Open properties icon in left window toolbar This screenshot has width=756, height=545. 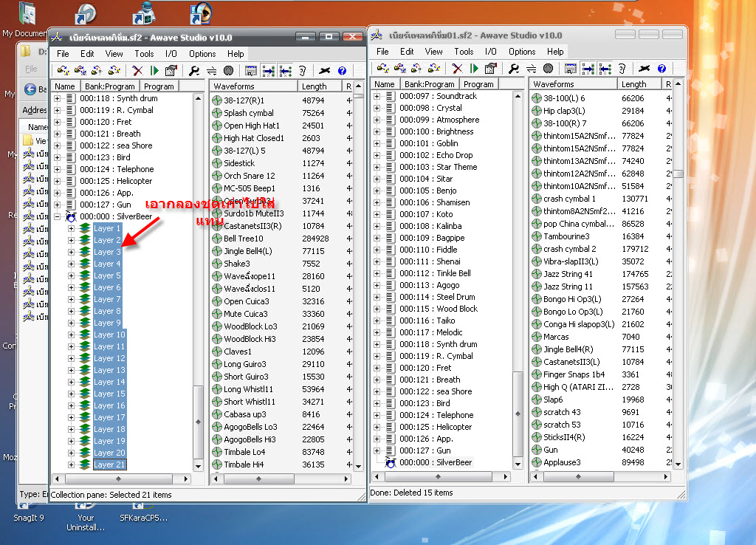coord(171,71)
